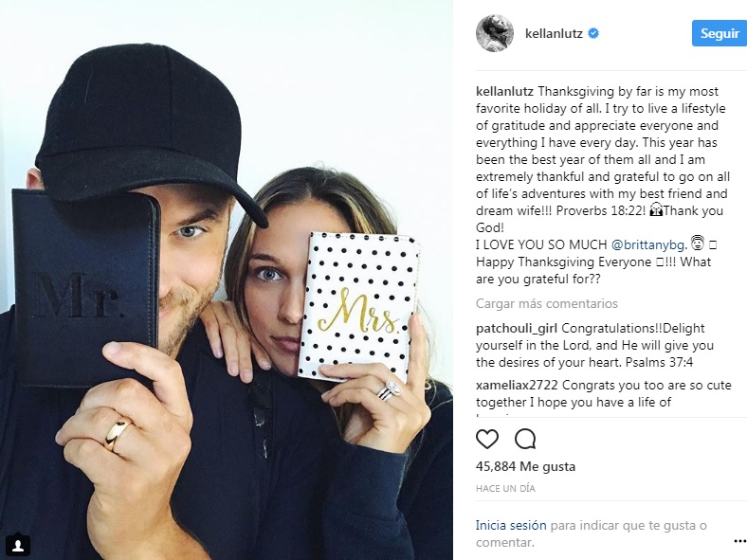Show tagged people icon on photo
This screenshot has width=747, height=560.
(x=18, y=544)
